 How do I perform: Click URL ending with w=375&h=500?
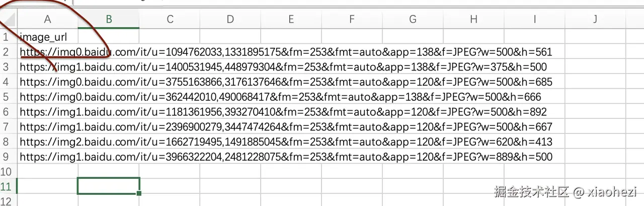(283, 67)
